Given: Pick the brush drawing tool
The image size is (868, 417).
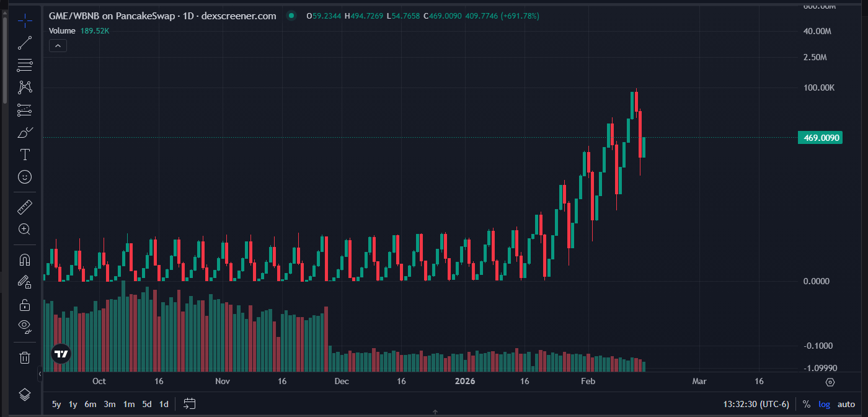Looking at the screenshot, I should click(25, 132).
